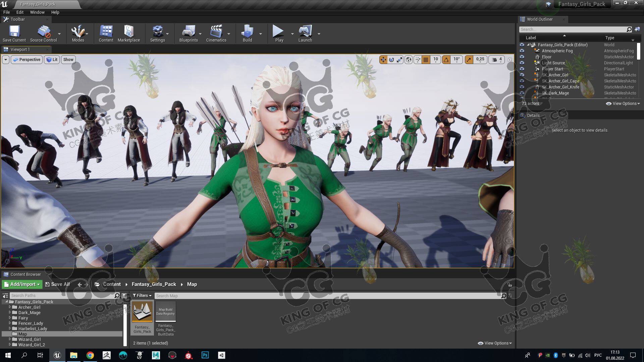Select the Fantasy_Girls_BuiltData asset thumbnail
Screen dimensions: 644x362
166,312
